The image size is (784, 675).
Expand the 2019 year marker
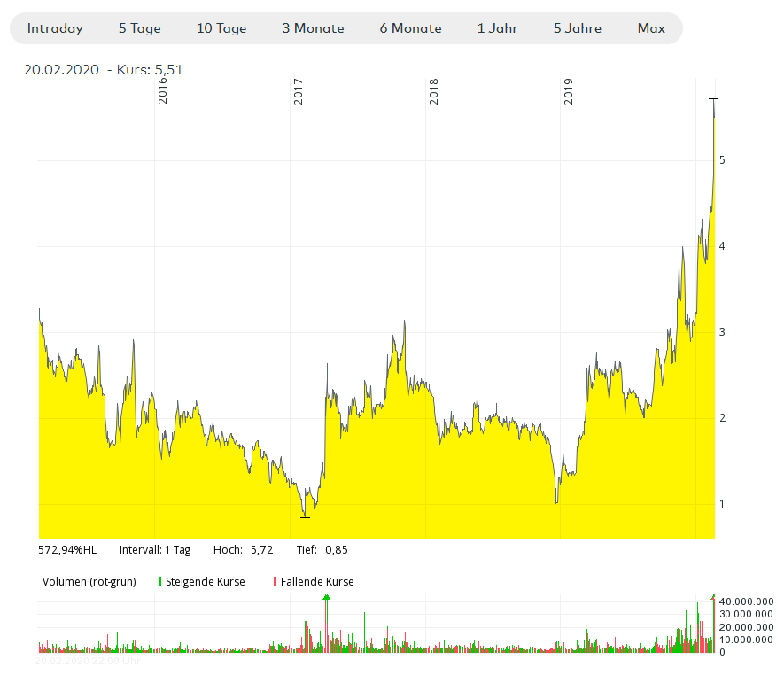(570, 93)
